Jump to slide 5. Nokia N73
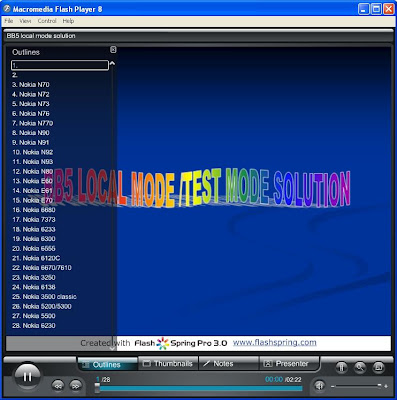397x400 pixels. click(31, 104)
